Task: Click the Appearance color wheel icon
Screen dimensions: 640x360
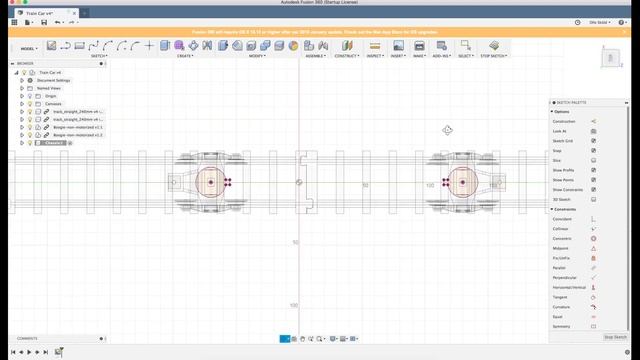Action: tap(293, 46)
